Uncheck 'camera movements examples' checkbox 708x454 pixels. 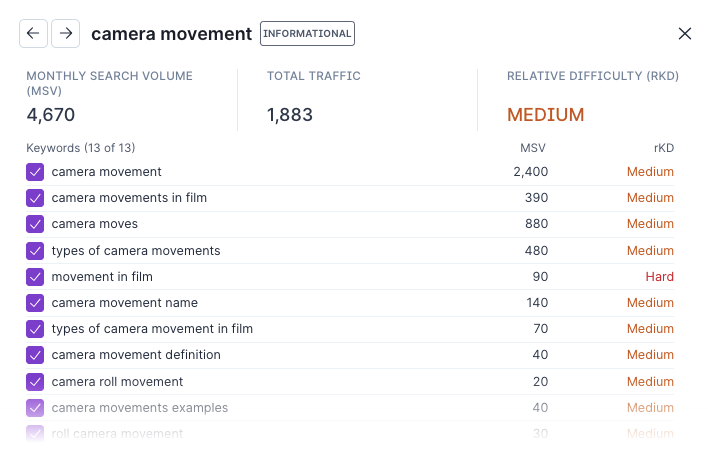pyautogui.click(x=35, y=408)
